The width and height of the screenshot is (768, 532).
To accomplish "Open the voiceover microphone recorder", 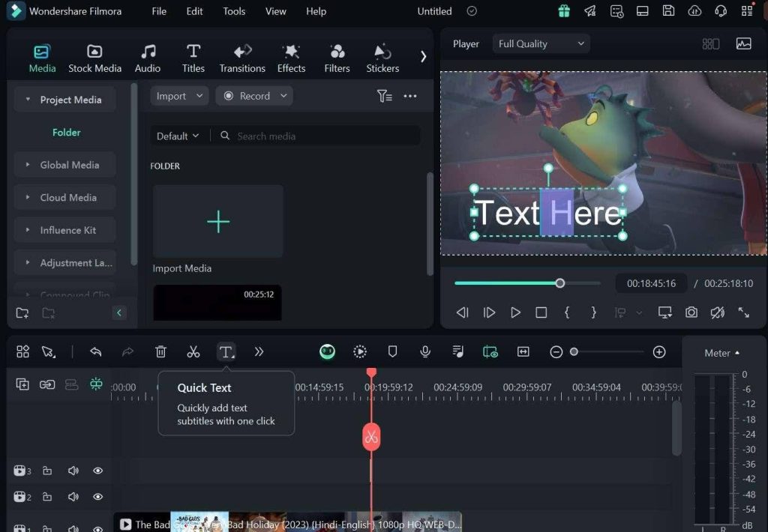I will point(425,351).
